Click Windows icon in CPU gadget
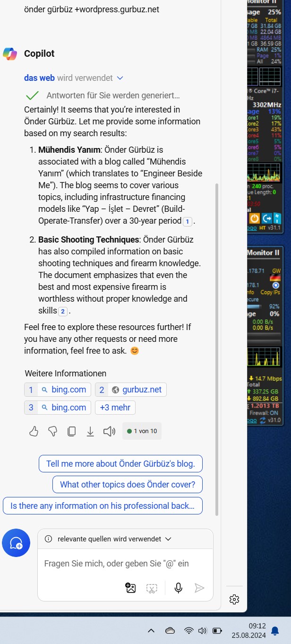 point(278,218)
